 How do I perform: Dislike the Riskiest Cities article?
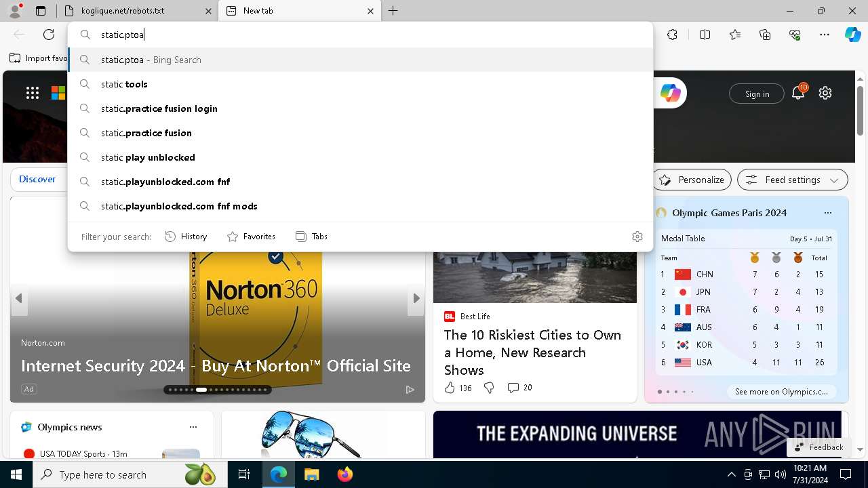(x=489, y=388)
